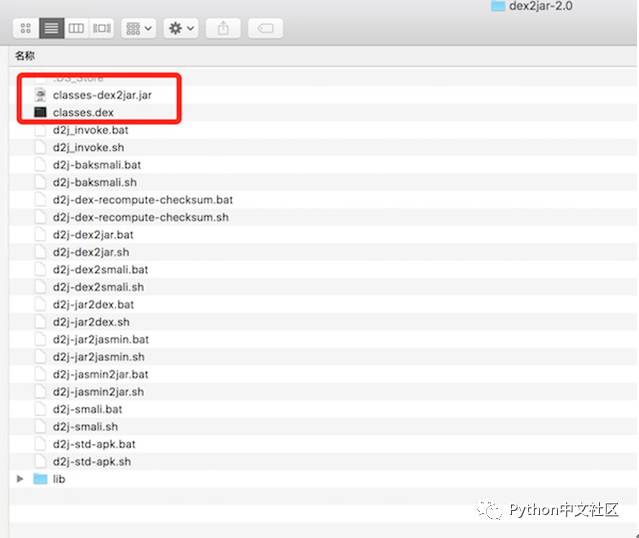The image size is (639, 538).
Task: Click the document icon beside d2j_invoke.bat
Action: click(40, 130)
